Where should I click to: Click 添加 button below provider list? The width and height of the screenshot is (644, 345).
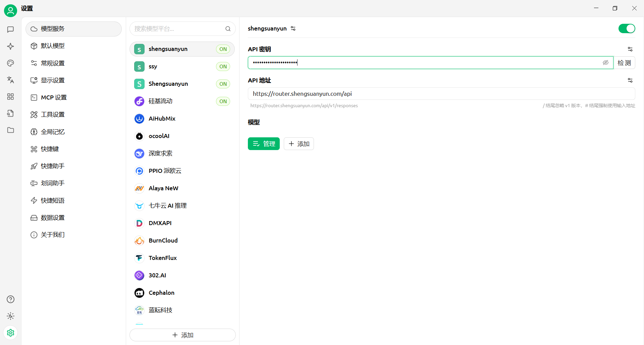182,335
